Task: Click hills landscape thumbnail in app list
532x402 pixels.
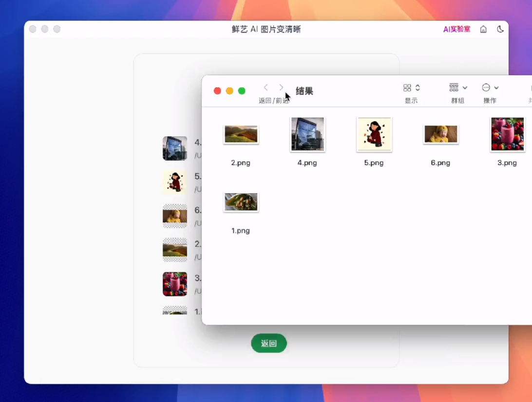Action: click(x=175, y=250)
